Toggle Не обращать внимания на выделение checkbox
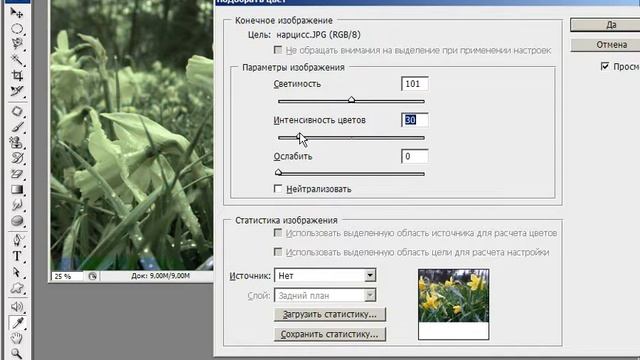 point(278,50)
